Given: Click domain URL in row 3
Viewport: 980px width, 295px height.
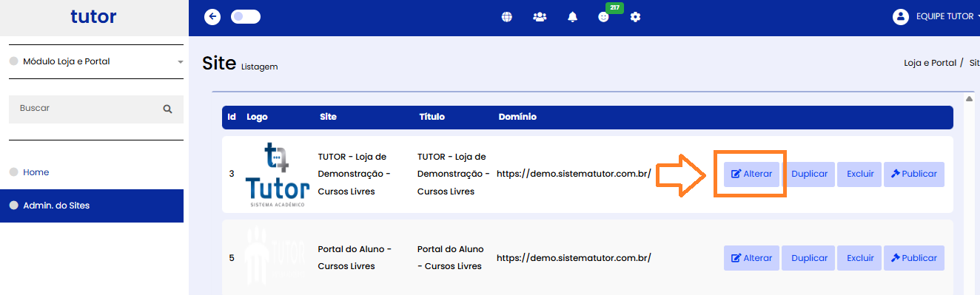Looking at the screenshot, I should point(574,174).
